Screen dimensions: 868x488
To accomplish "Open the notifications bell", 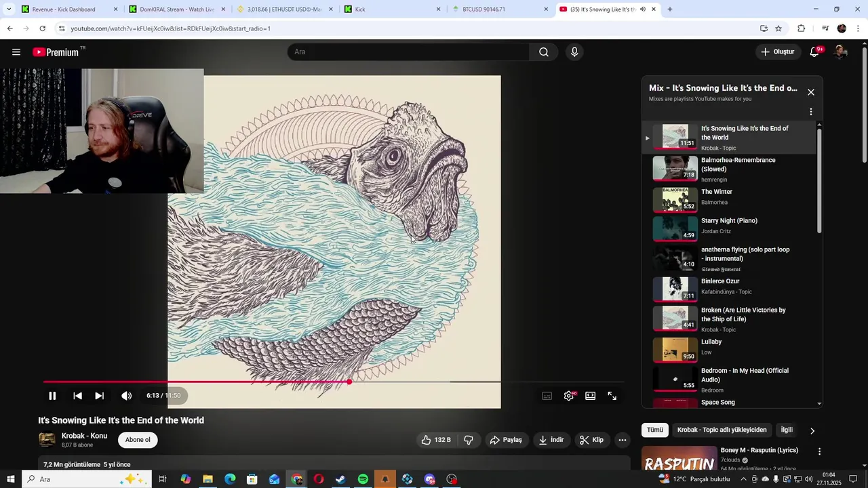I will click(815, 52).
